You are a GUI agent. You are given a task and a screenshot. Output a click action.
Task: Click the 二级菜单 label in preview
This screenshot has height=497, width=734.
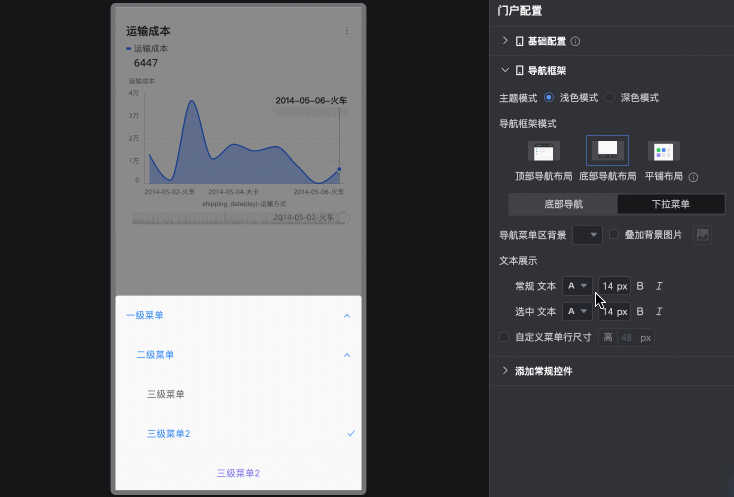(155, 355)
